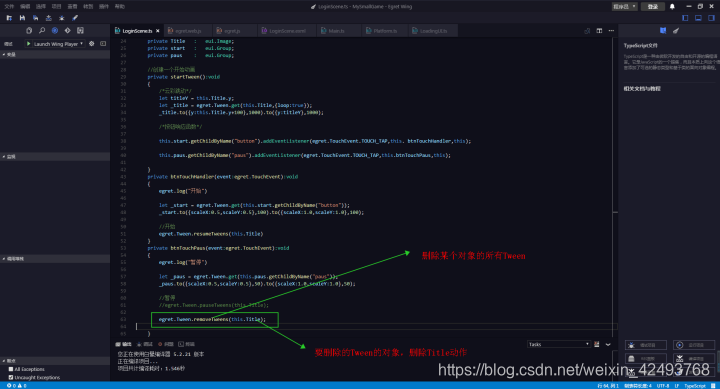Collapse the breakpoints debug section
The image size is (720, 389).
55,361
